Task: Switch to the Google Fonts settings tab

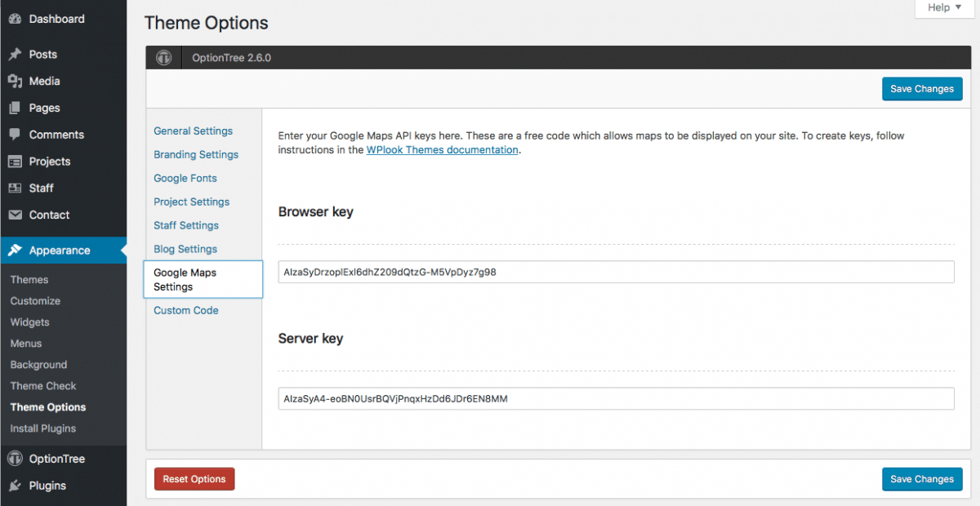Action: 185,178
